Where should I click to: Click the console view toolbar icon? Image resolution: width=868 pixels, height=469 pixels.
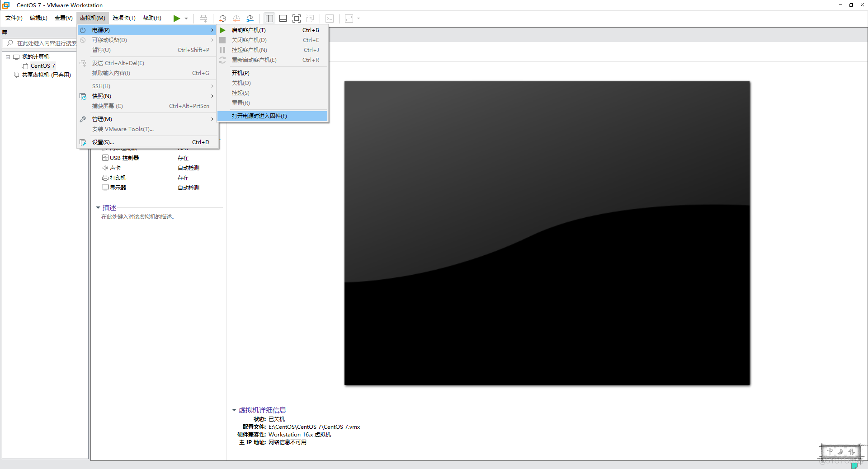point(330,19)
